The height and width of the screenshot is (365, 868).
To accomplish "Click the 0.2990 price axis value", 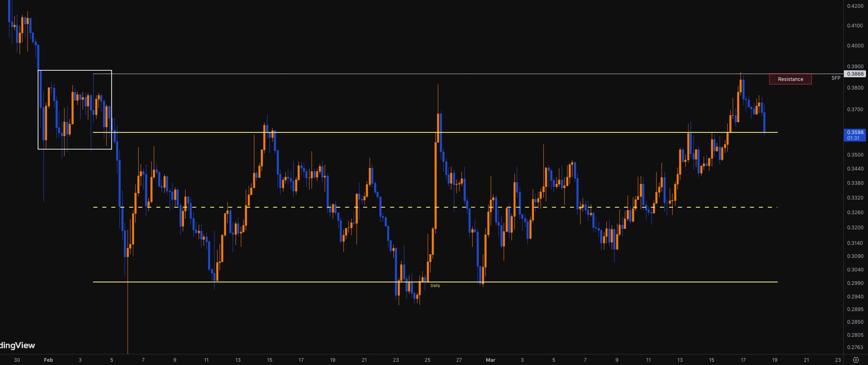I will point(855,283).
